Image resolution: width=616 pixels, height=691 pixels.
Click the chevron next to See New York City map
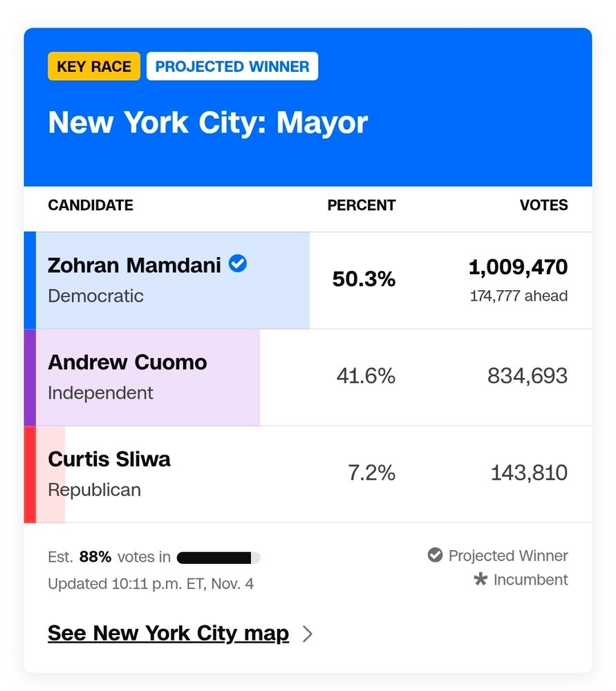coord(308,634)
